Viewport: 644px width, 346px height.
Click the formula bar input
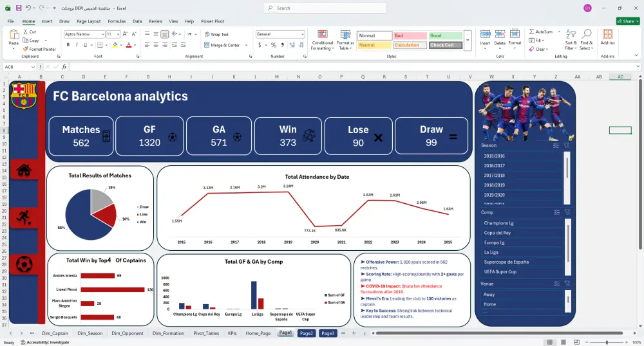click(352, 67)
